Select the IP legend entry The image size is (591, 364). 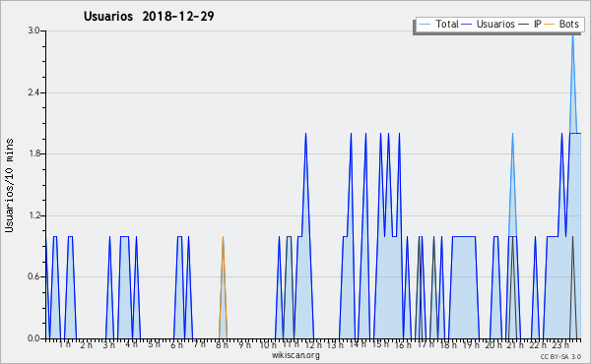pos(530,24)
